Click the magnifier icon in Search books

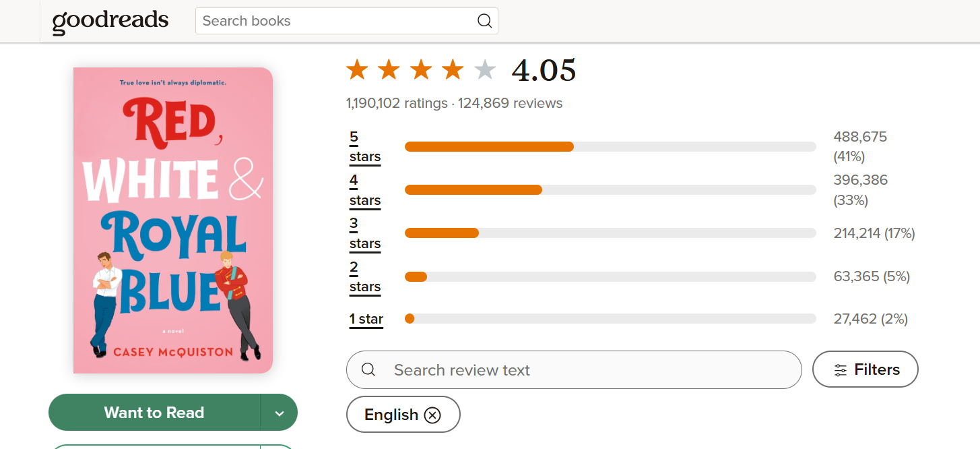[x=484, y=21]
